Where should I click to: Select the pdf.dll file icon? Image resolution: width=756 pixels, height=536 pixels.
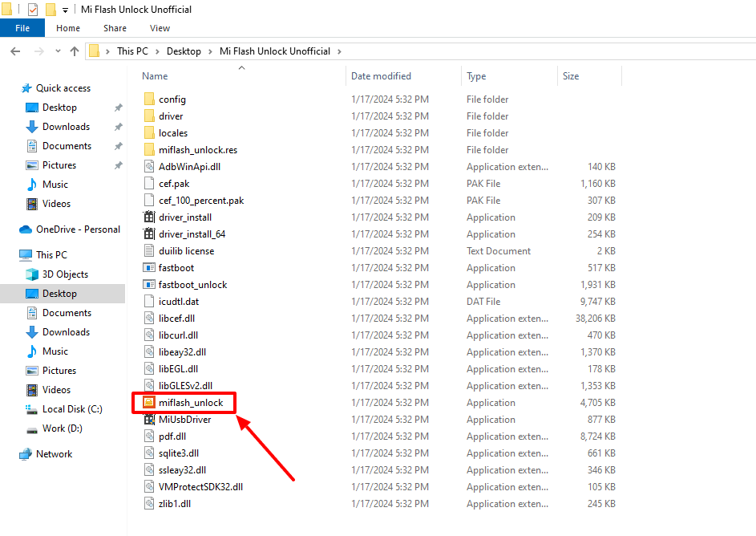pyautogui.click(x=149, y=437)
